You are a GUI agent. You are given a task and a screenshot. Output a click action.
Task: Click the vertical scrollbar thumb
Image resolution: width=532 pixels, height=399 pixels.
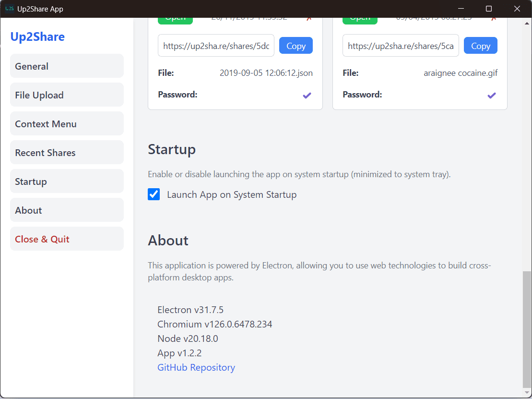pyautogui.click(x=527, y=329)
